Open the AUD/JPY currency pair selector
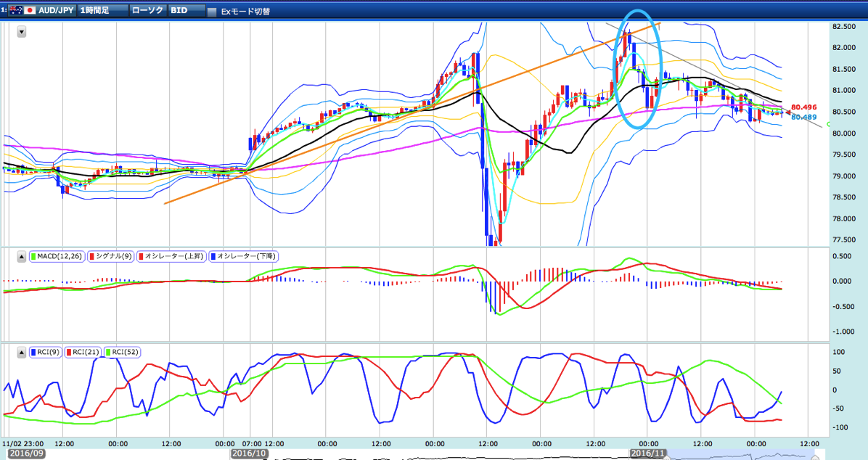Screen dimensions: 868x460 tap(42, 10)
